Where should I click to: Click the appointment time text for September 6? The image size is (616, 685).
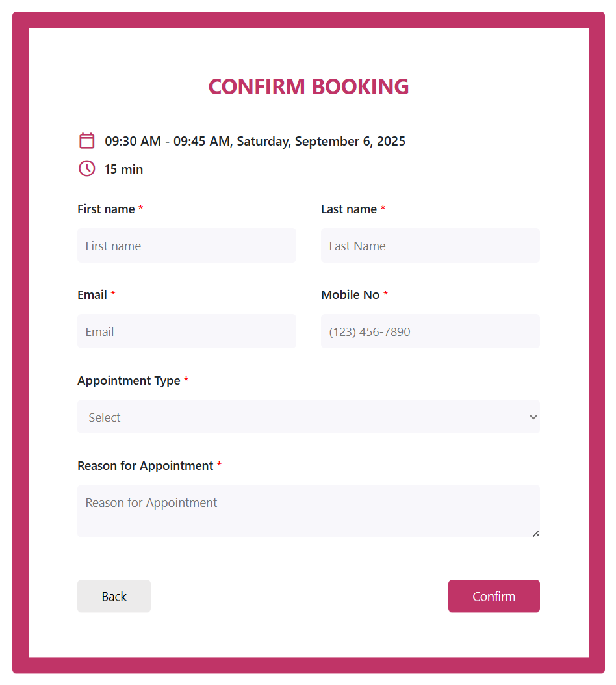(x=254, y=140)
